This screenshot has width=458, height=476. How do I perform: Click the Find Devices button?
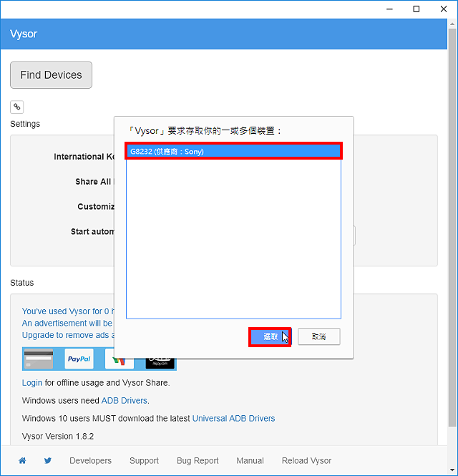[51, 75]
